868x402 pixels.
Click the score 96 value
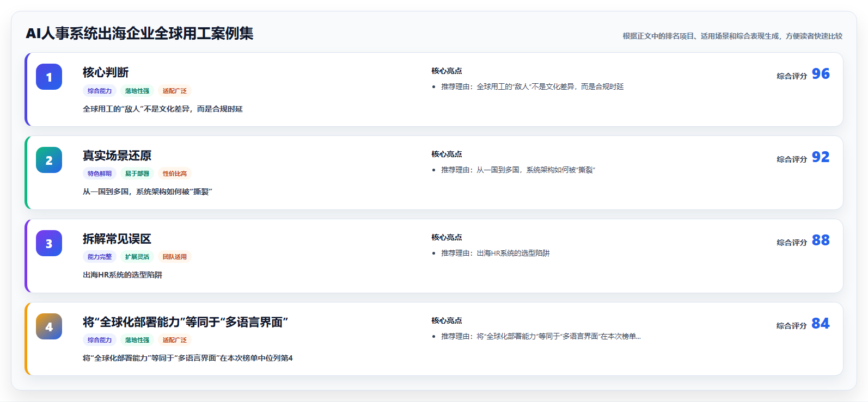tap(821, 73)
